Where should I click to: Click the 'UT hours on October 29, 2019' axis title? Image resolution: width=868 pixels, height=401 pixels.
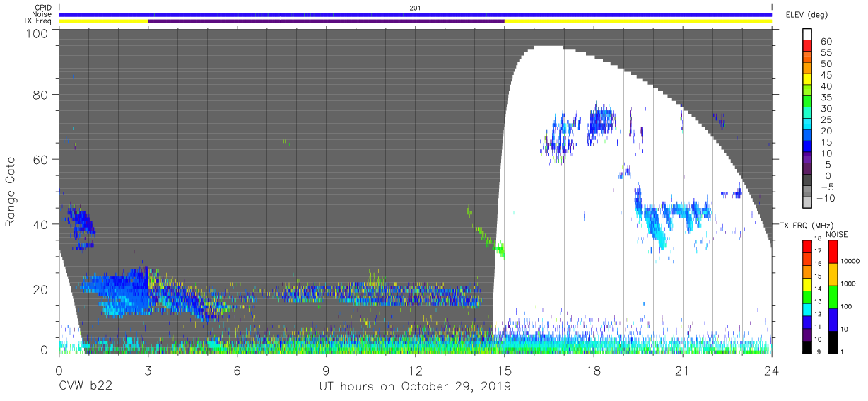click(415, 387)
